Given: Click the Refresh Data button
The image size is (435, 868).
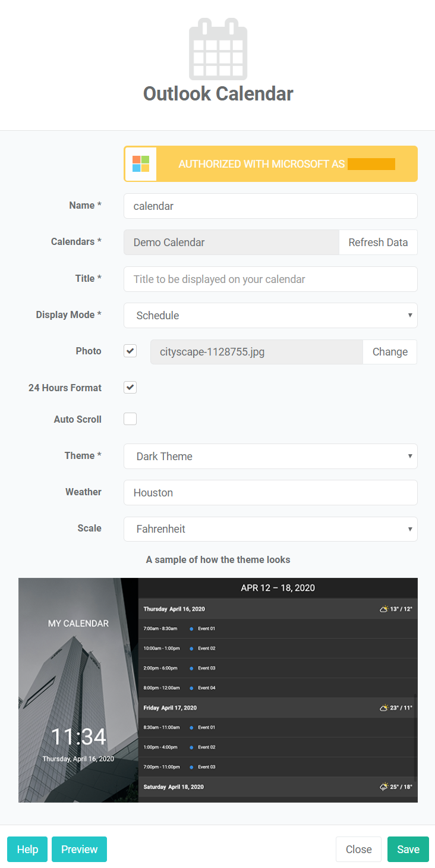Looking at the screenshot, I should click(x=378, y=243).
